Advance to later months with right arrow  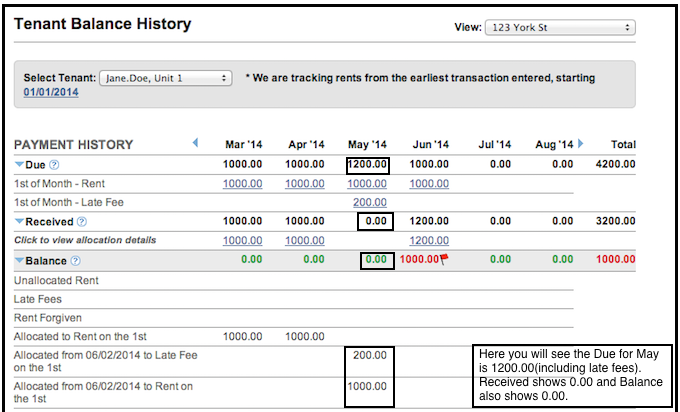click(580, 143)
